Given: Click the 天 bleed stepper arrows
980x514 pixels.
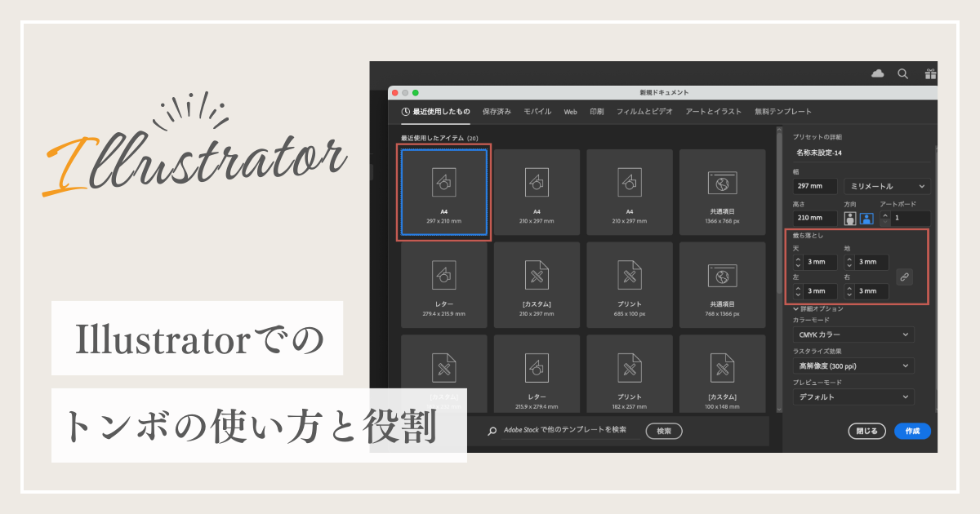Looking at the screenshot, I should [798, 262].
